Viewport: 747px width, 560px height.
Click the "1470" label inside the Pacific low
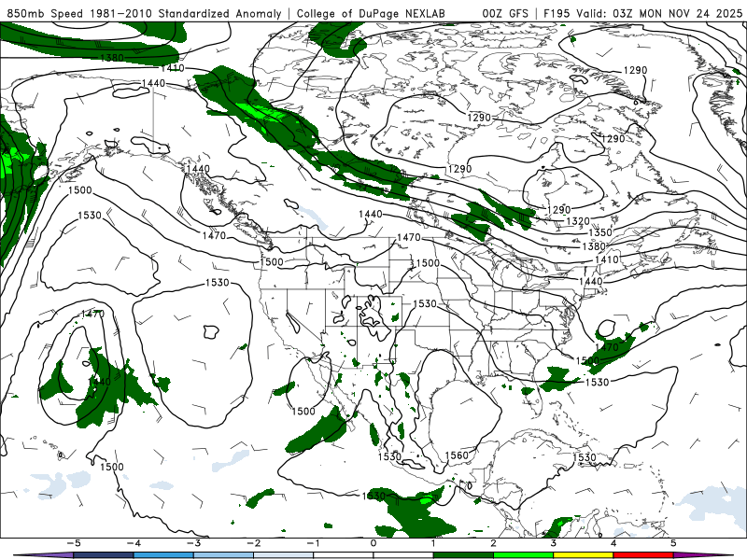point(92,314)
